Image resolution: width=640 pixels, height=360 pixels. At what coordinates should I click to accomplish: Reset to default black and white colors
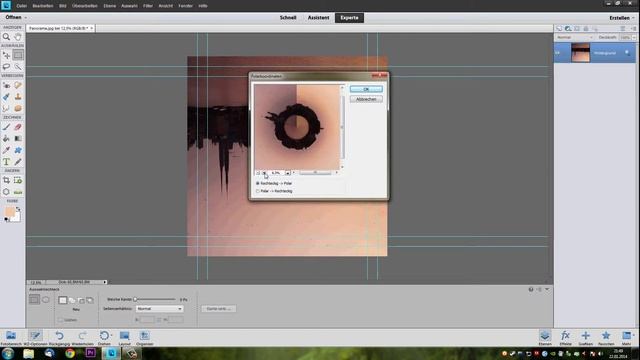[x=6, y=220]
